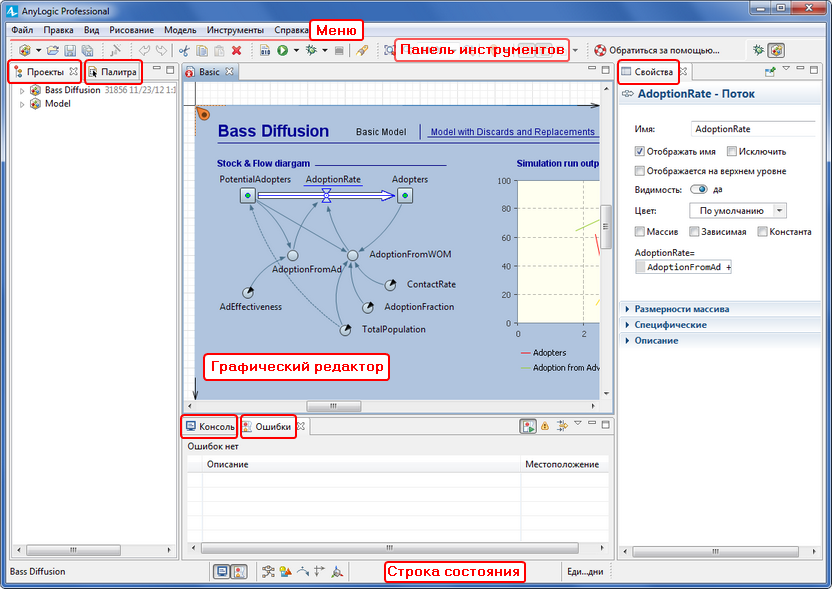Check 'Отображается на верхнем уровне' checkbox
832x589 pixels.
tap(639, 170)
